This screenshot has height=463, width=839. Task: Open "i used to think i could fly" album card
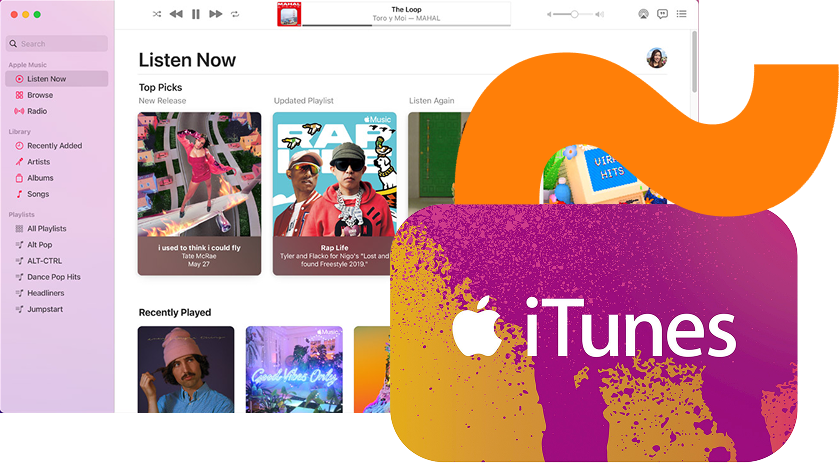click(x=199, y=194)
